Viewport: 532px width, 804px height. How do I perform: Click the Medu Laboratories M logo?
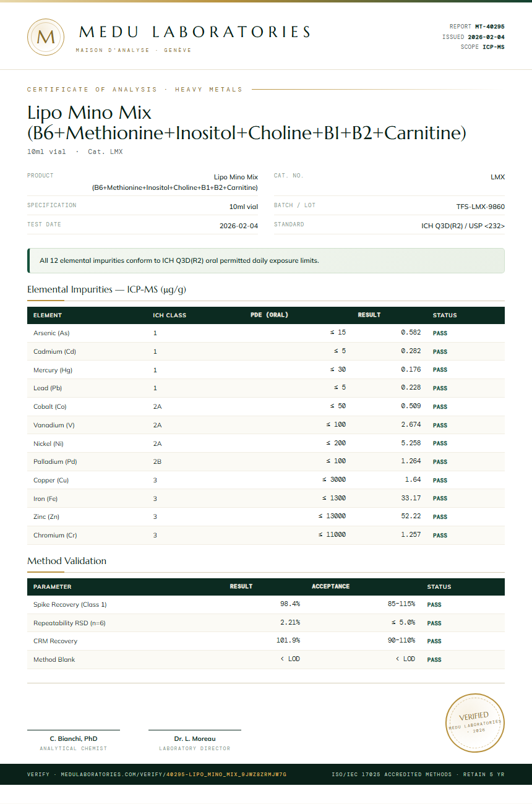pyautogui.click(x=46, y=37)
